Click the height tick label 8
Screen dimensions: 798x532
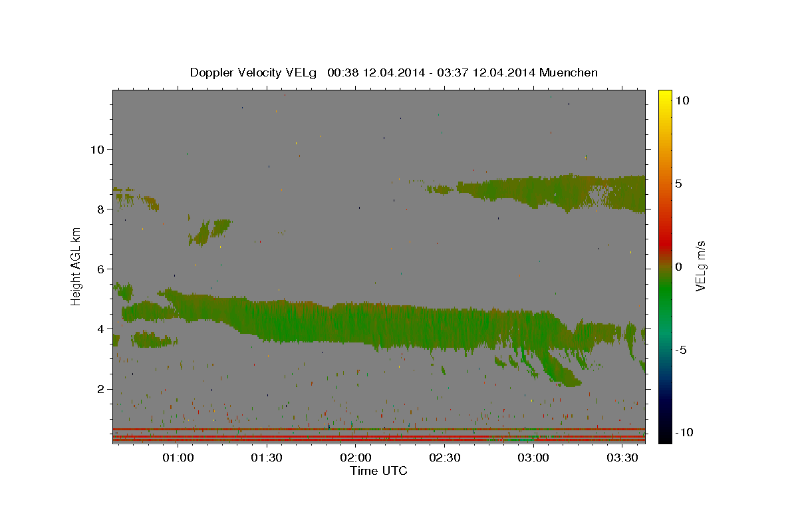tap(100, 209)
